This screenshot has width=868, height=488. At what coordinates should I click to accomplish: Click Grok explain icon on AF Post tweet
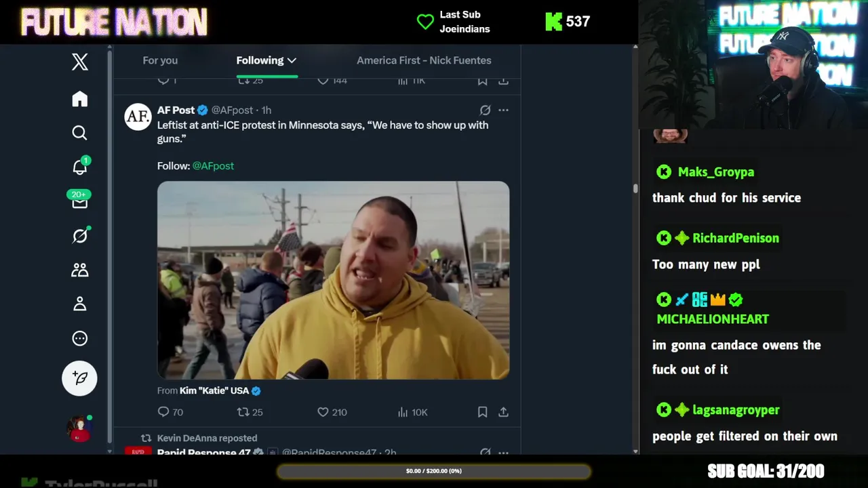tap(486, 110)
